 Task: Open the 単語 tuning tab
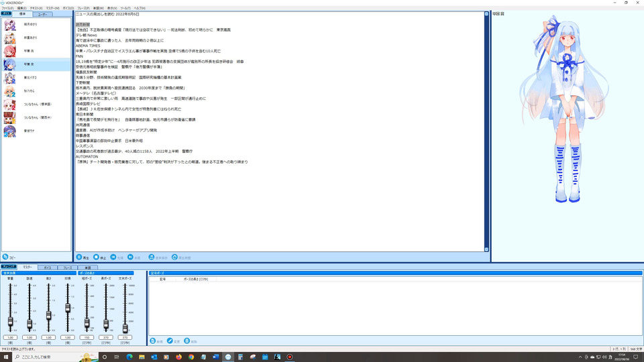(87, 267)
